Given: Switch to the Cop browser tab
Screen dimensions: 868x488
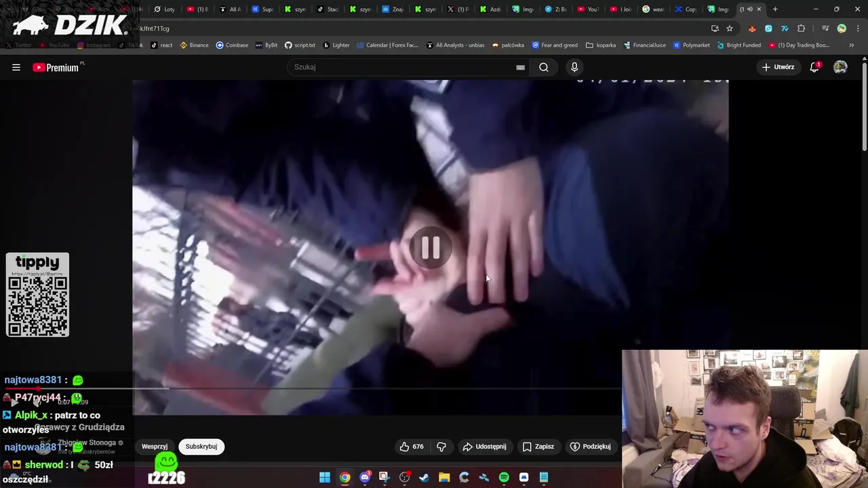Looking at the screenshot, I should pos(686,9).
